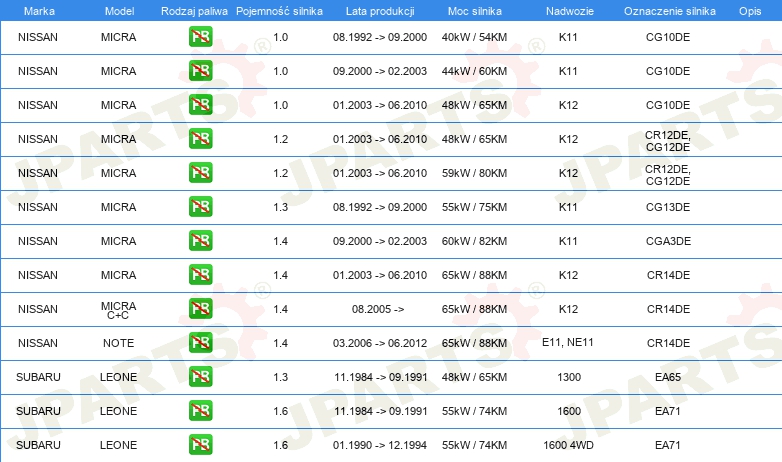Click the Nadwozie column header

(x=570, y=11)
